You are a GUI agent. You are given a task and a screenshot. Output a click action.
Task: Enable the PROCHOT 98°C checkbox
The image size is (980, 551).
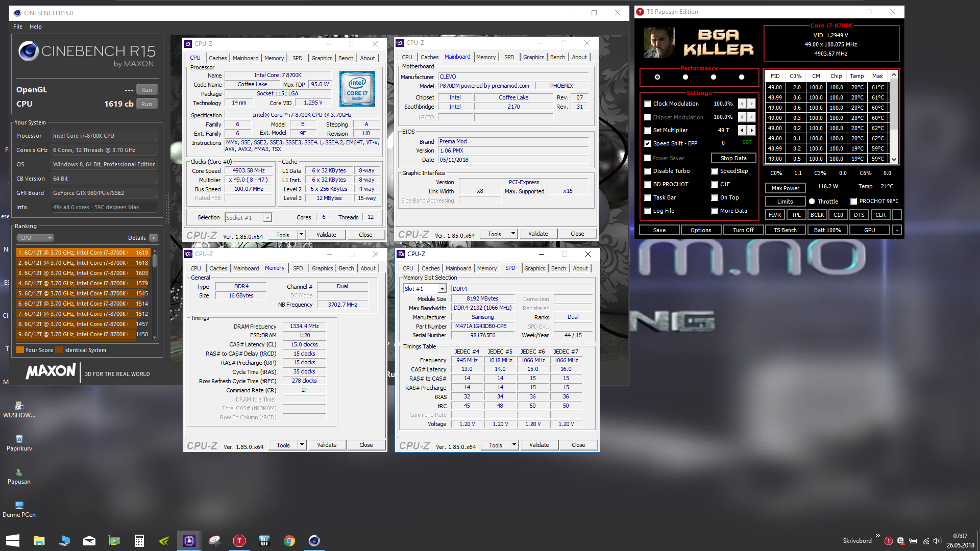pyautogui.click(x=853, y=202)
